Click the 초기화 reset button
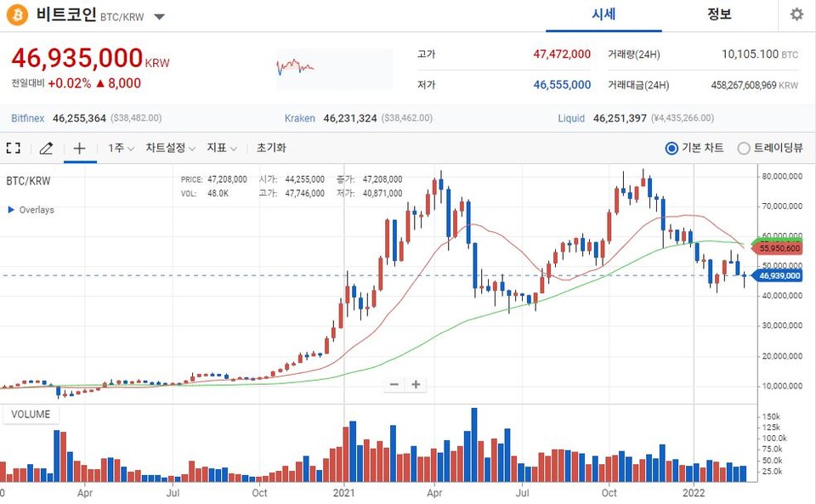Screen dimensions: 816x504 tap(271, 148)
